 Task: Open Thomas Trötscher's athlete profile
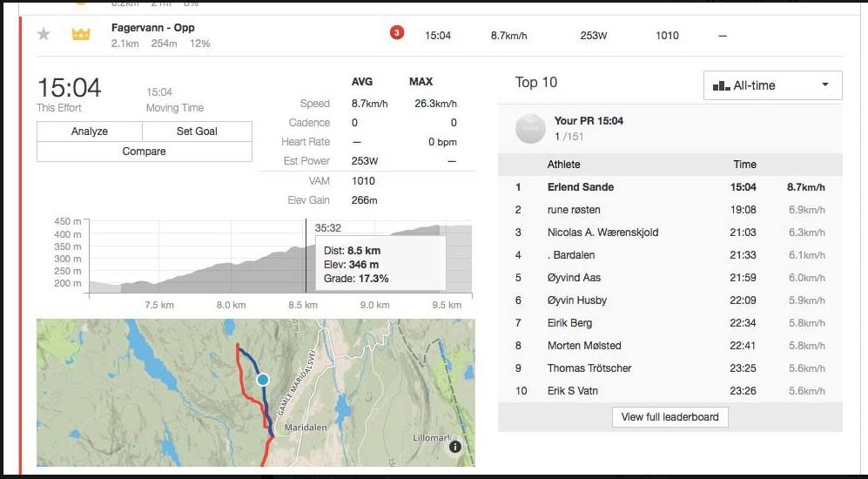[589, 368]
